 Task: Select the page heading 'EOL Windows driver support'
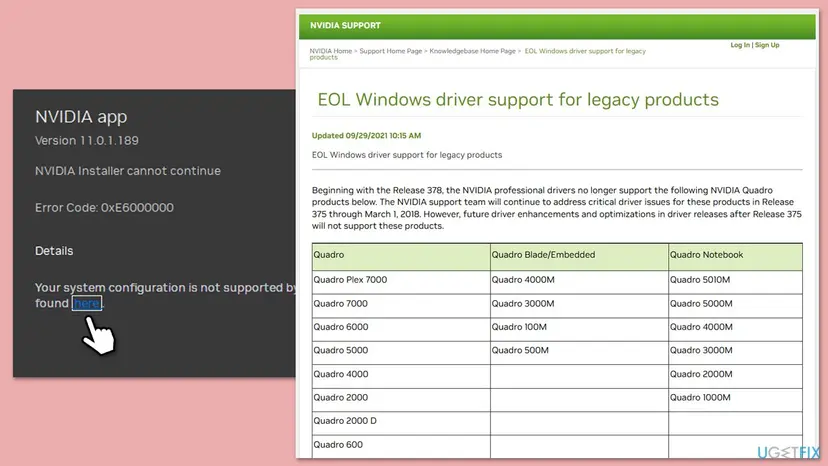(x=518, y=100)
